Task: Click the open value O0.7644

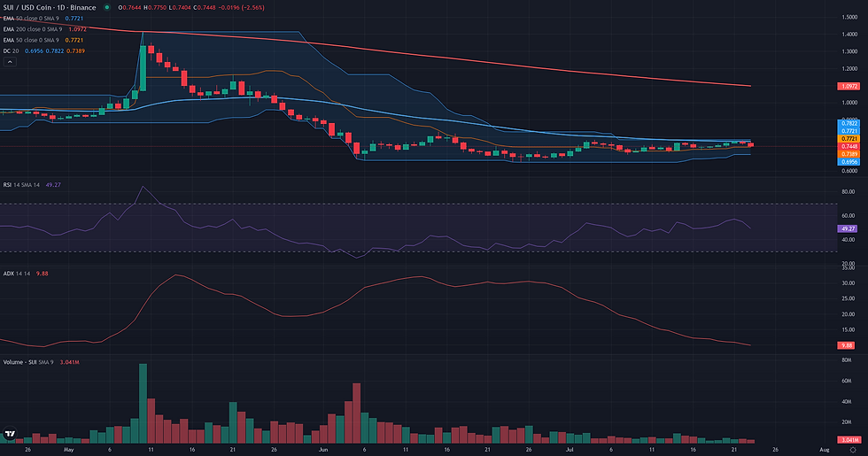Action: [129, 8]
